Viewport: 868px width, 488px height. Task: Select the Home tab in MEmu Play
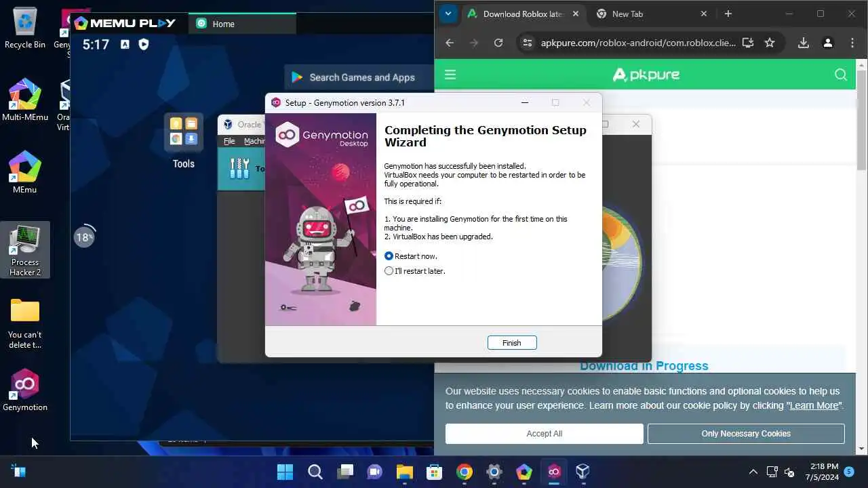click(242, 24)
